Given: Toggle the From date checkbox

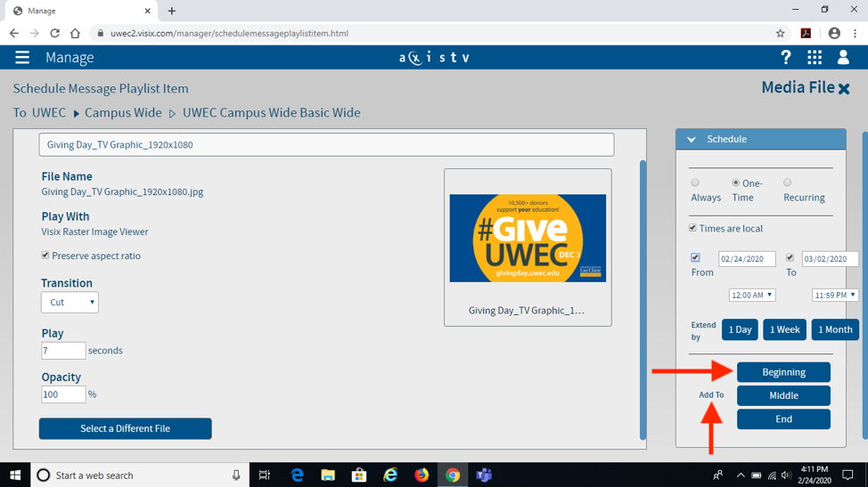Looking at the screenshot, I should [x=695, y=257].
